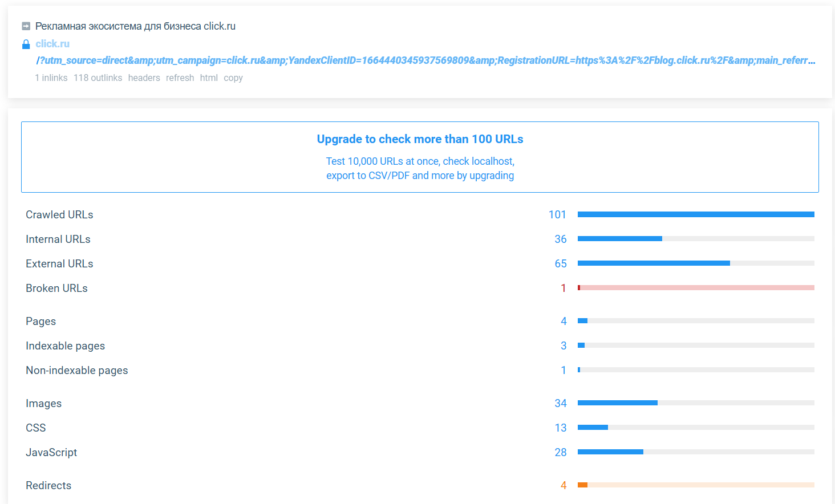Open the Redirects row with orange count

(48, 486)
